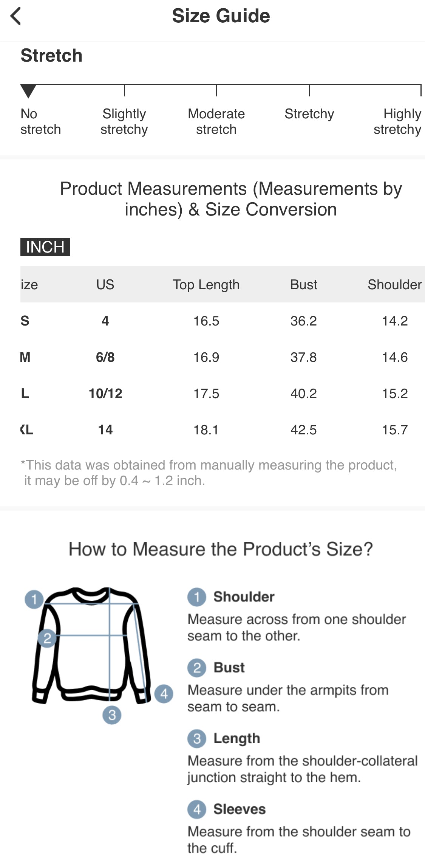The width and height of the screenshot is (425, 868).
Task: Tap the back arrow icon
Action: pyautogui.click(x=16, y=16)
